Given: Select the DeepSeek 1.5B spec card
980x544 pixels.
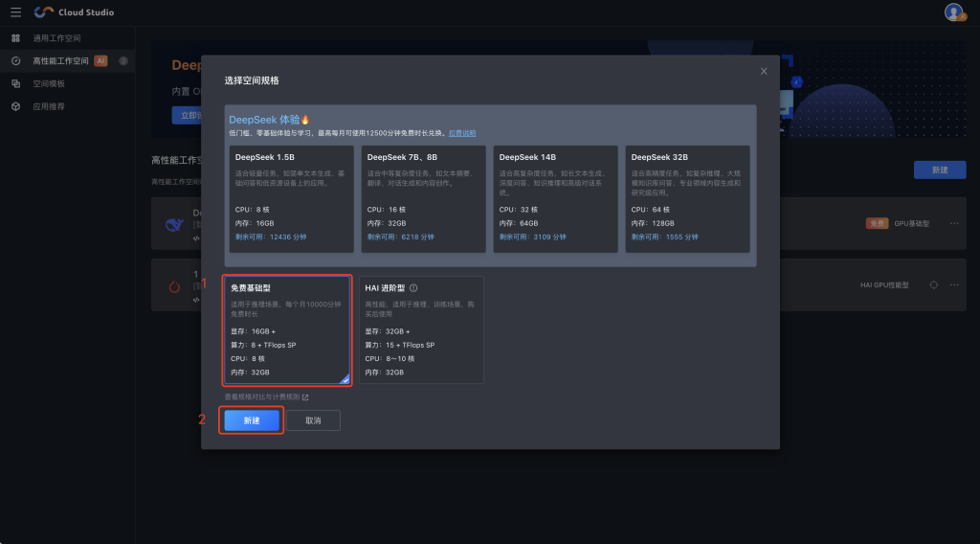Looking at the screenshot, I should pyautogui.click(x=291, y=199).
